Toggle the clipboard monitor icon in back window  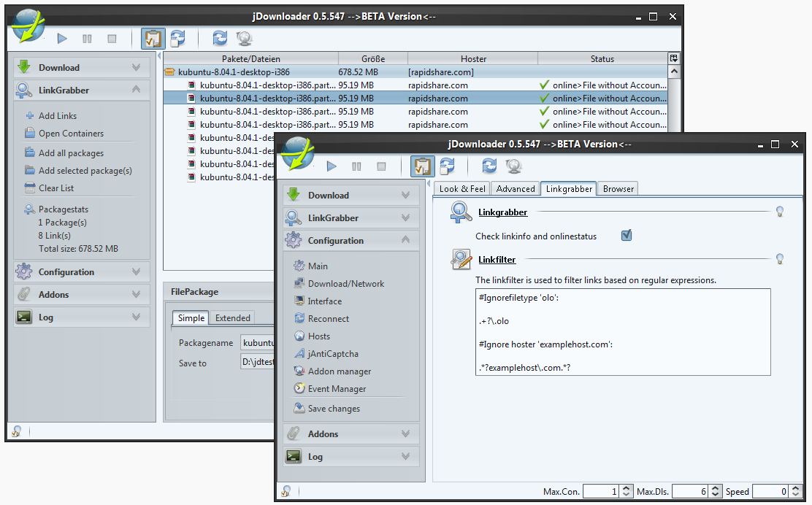(153, 38)
